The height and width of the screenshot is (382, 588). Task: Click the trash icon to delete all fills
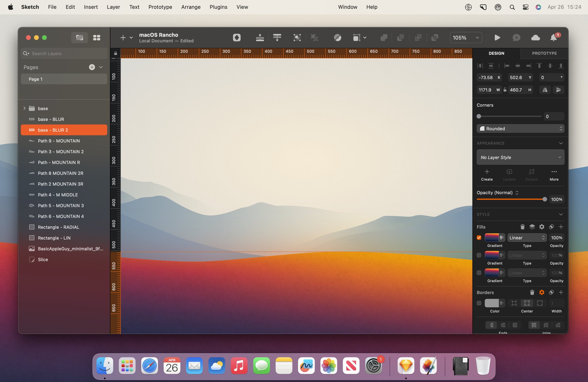pos(522,227)
